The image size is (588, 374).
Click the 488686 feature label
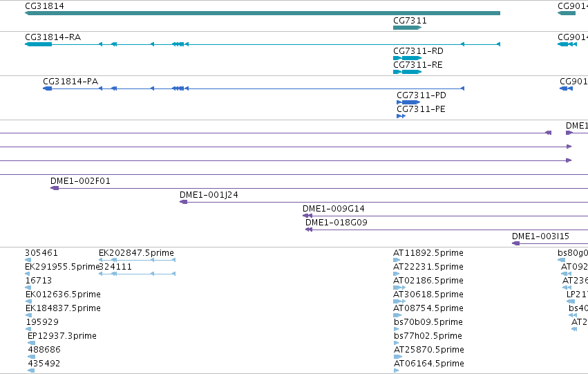pyautogui.click(x=44, y=350)
